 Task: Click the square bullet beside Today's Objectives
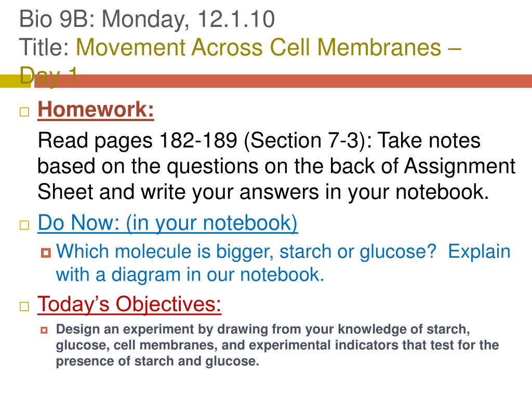pos(24,307)
